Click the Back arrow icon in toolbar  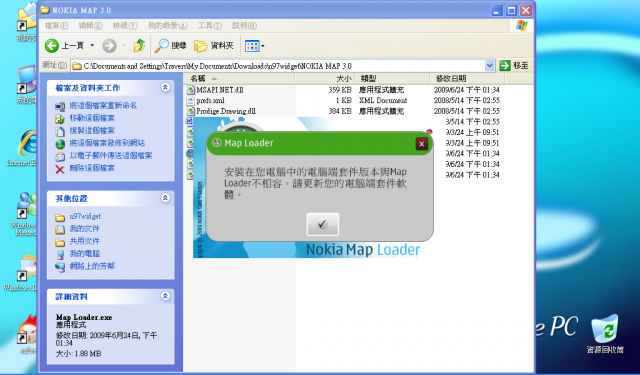[51, 45]
